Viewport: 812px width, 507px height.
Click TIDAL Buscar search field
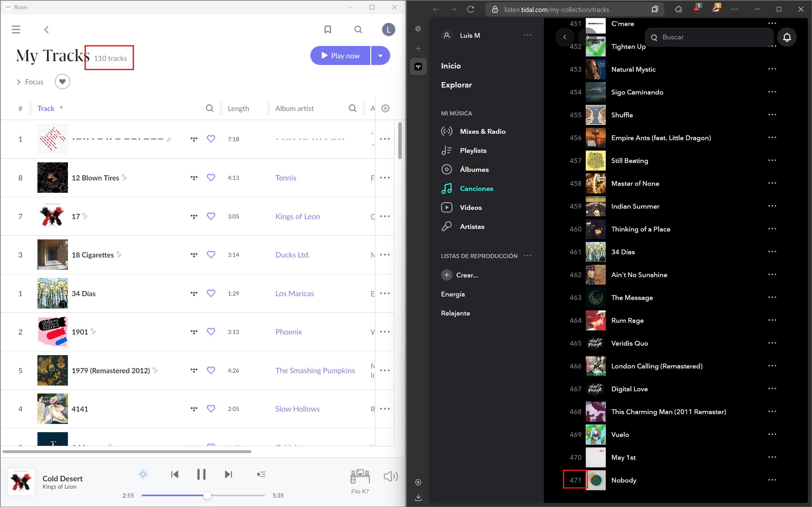tap(709, 37)
